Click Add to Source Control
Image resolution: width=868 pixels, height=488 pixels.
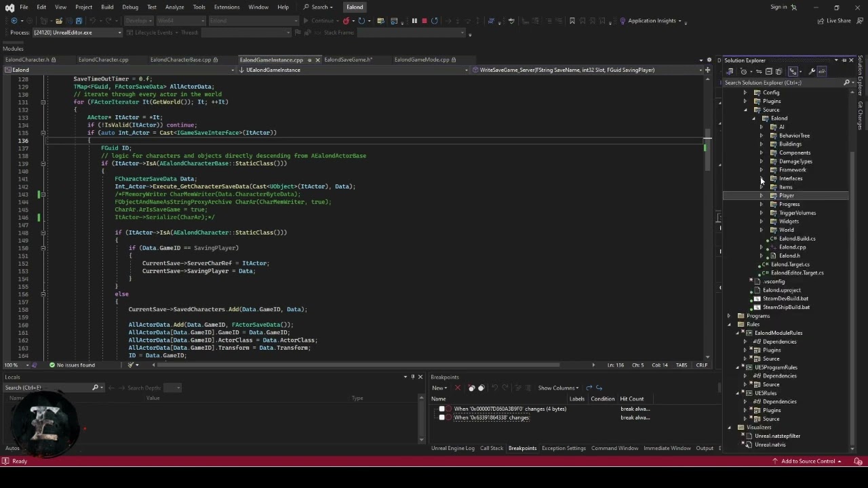(807, 461)
